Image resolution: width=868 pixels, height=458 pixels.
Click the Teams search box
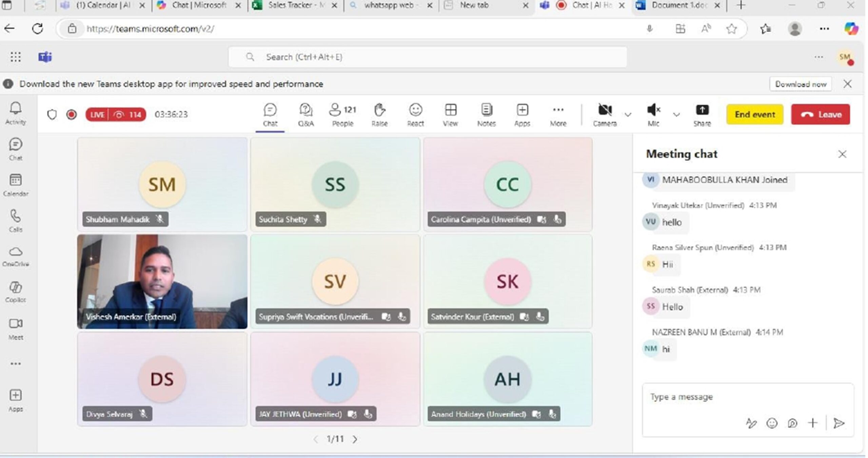(x=428, y=57)
